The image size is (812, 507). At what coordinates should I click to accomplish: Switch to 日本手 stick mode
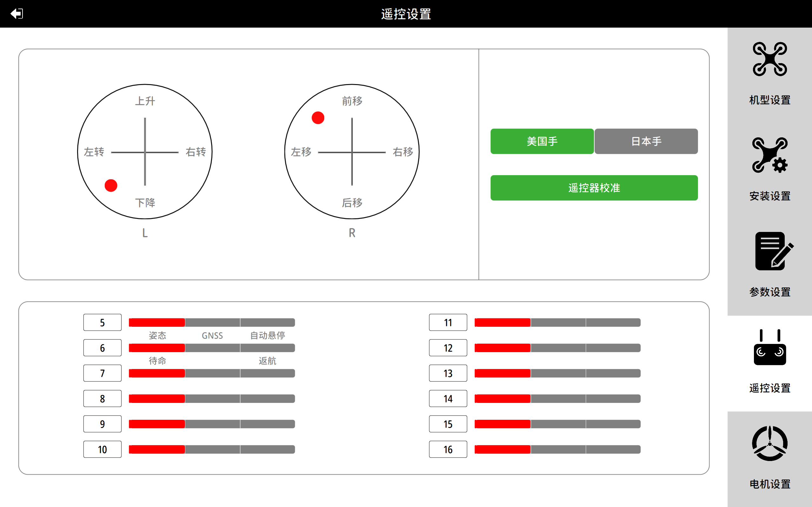646,141
